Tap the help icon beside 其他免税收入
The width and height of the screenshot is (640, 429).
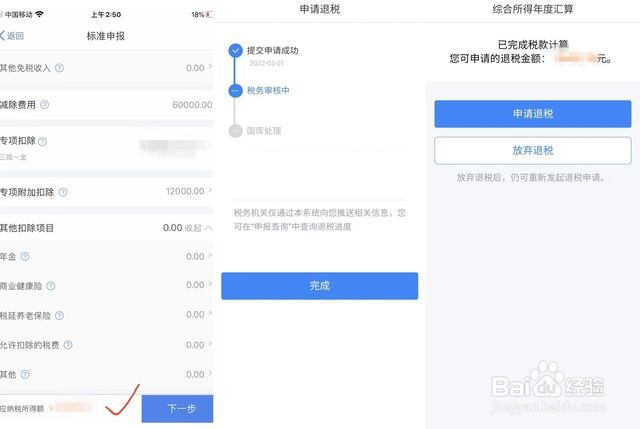[x=59, y=68]
